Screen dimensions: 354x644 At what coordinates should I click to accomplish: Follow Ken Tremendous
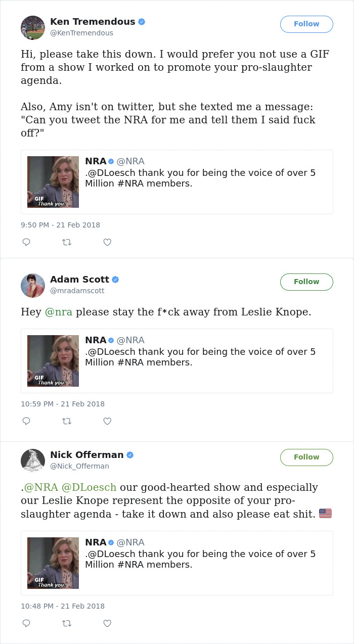[x=306, y=24]
